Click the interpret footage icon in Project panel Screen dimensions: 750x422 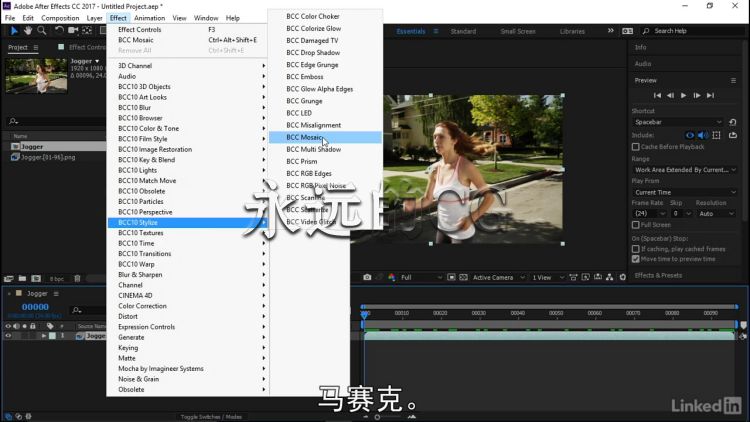[x=9, y=278]
